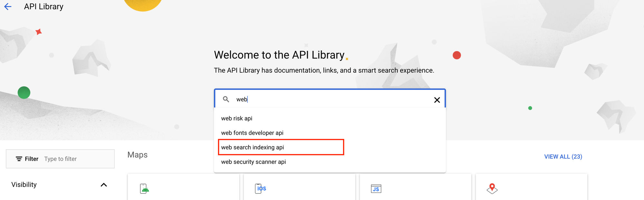Screen dimensions: 644x200
Task: Click the API Library page title
Action: (44, 6)
